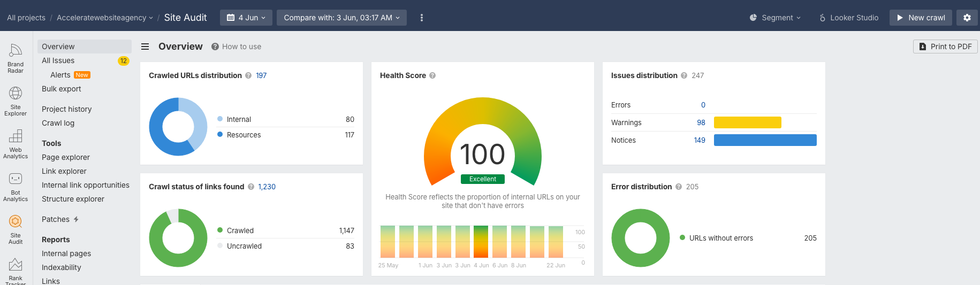Click the Site Audit title
980x285 pixels.
[185, 18]
